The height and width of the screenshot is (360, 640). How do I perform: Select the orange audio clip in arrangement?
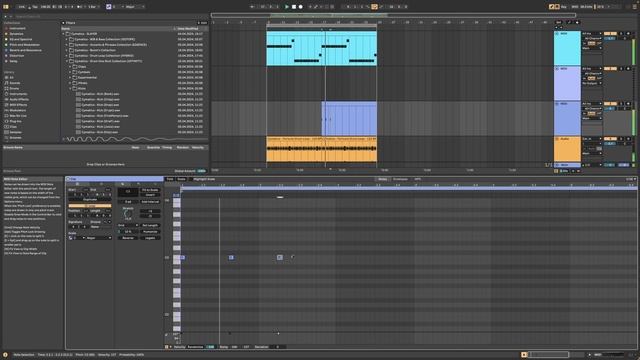[x=321, y=149]
